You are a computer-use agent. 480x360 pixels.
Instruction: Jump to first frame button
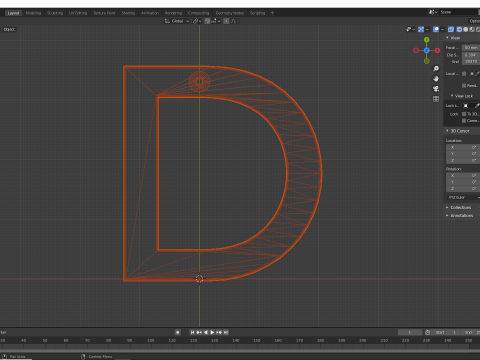(x=192, y=332)
